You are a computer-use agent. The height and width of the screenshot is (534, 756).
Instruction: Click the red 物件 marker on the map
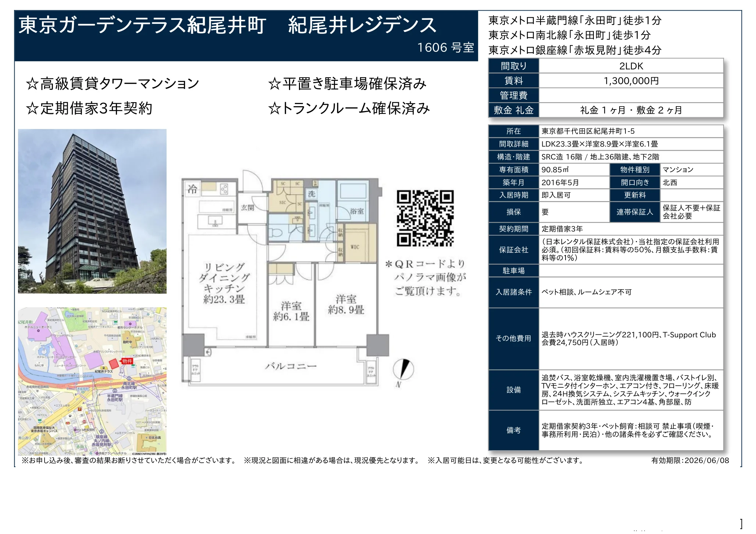[127, 361]
